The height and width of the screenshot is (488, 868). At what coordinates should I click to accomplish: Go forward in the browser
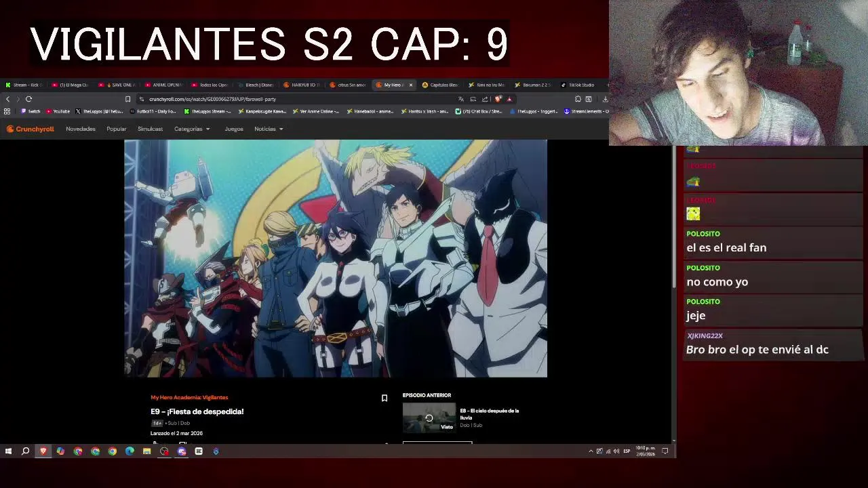tap(18, 99)
